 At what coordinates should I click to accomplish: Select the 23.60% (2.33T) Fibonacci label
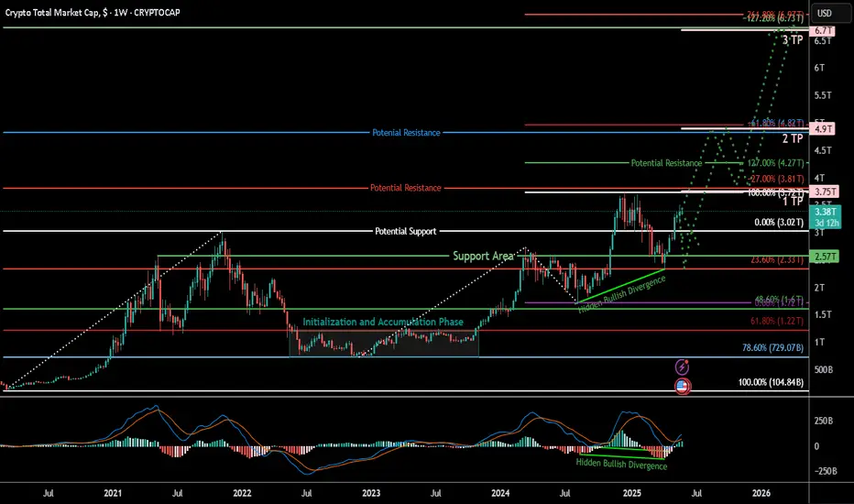[777, 259]
